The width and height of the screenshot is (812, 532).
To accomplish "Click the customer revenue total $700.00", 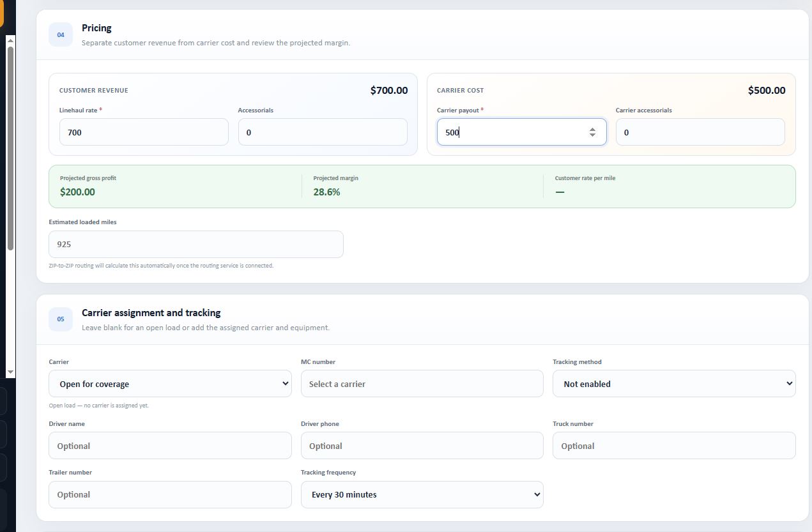I will pyautogui.click(x=389, y=90).
